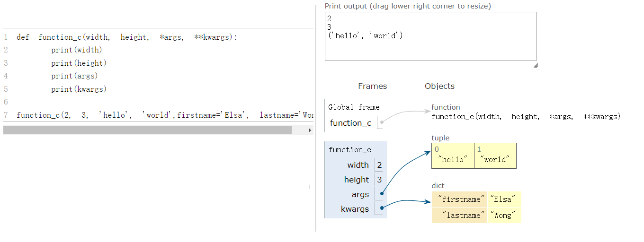Click the height value 3 in the frame
The height and width of the screenshot is (242, 644).
click(379, 180)
